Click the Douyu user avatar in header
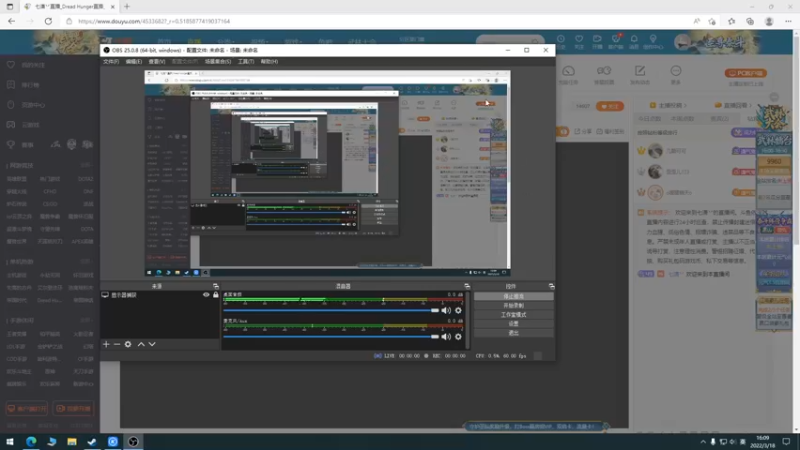Image resolution: width=800 pixels, height=450 pixels. [x=682, y=42]
